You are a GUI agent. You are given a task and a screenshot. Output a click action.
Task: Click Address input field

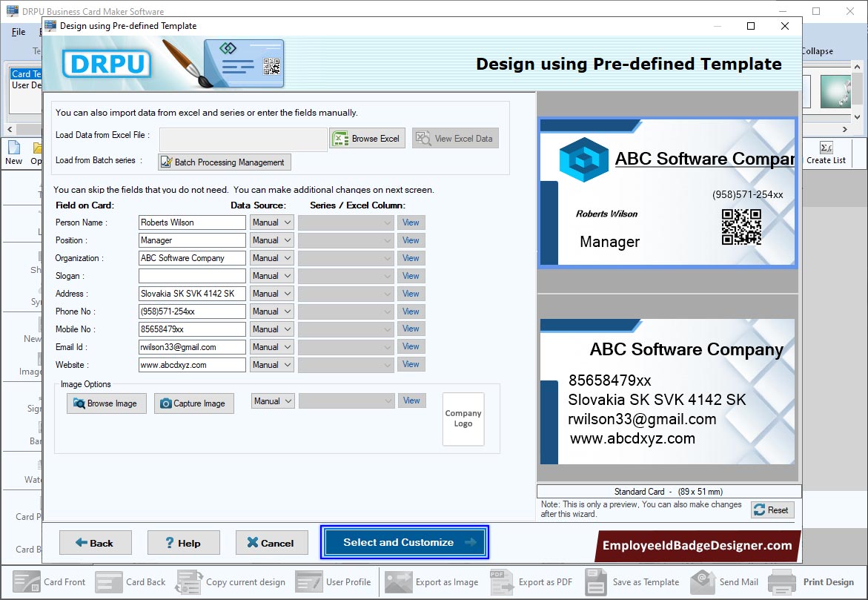[x=192, y=293]
